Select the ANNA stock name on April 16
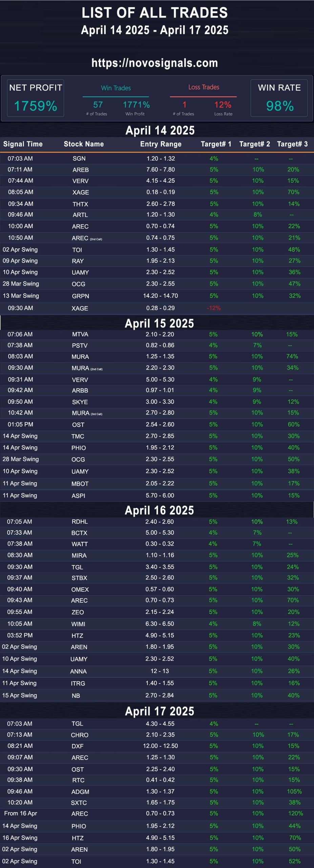 78,671
